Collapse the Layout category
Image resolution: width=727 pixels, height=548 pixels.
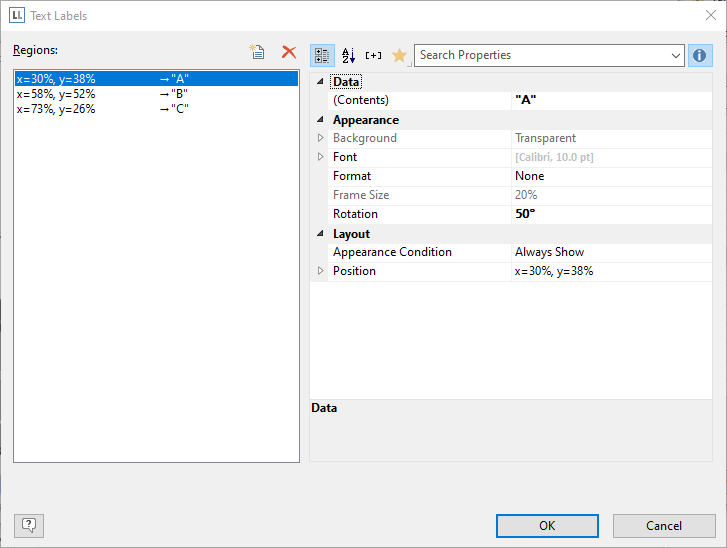tap(320, 234)
